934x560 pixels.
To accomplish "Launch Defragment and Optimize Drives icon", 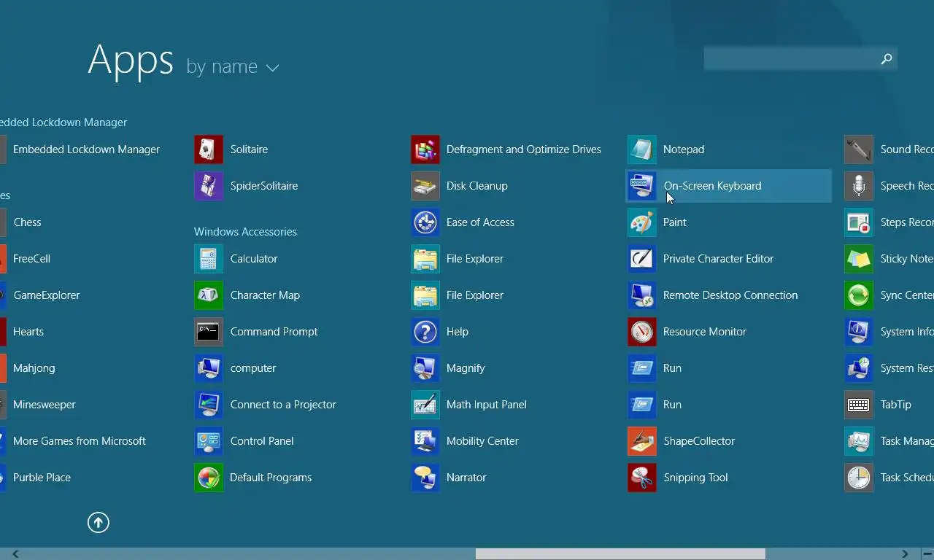I will [x=425, y=149].
